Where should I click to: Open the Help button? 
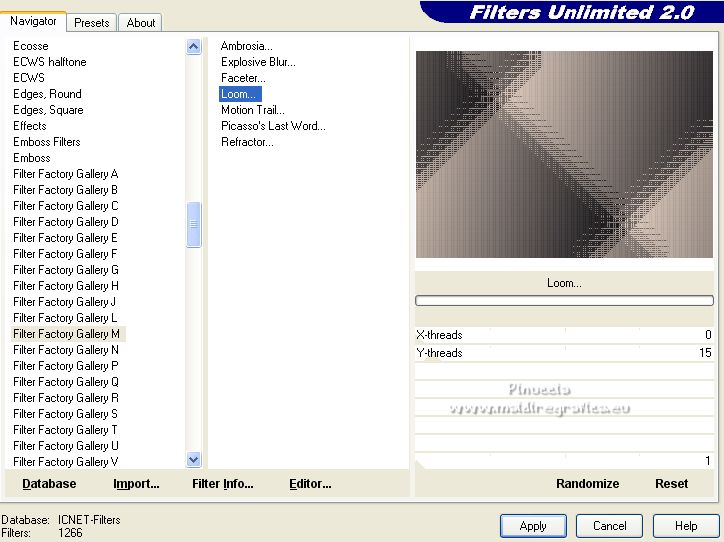[686, 526]
